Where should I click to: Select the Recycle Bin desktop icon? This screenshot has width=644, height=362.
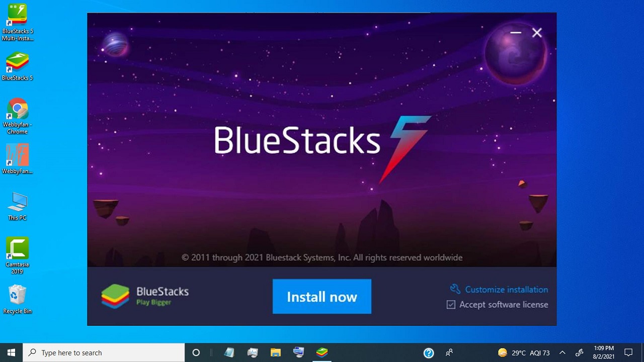tap(18, 300)
